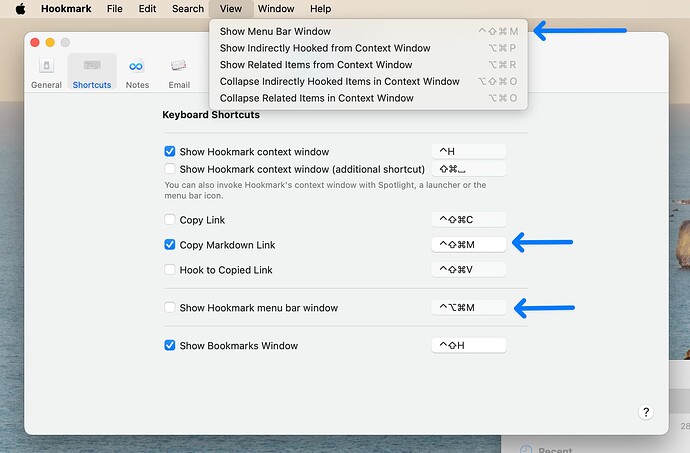The height and width of the screenshot is (453, 690).
Task: Uncheck Show Bookmarks Window shortcut
Action: [169, 345]
